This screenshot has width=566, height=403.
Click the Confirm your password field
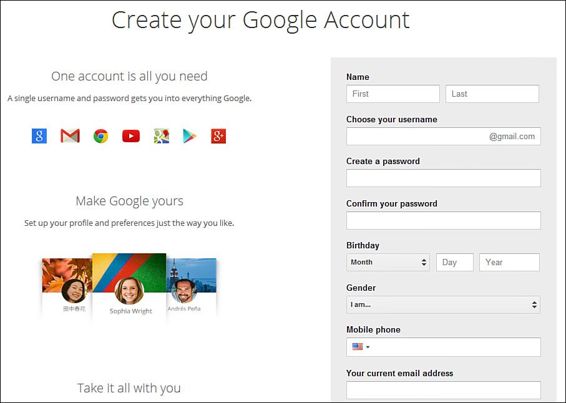(443, 220)
